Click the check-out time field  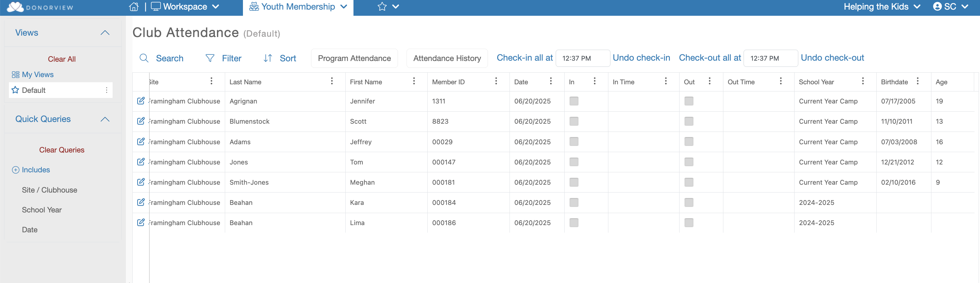point(771,58)
